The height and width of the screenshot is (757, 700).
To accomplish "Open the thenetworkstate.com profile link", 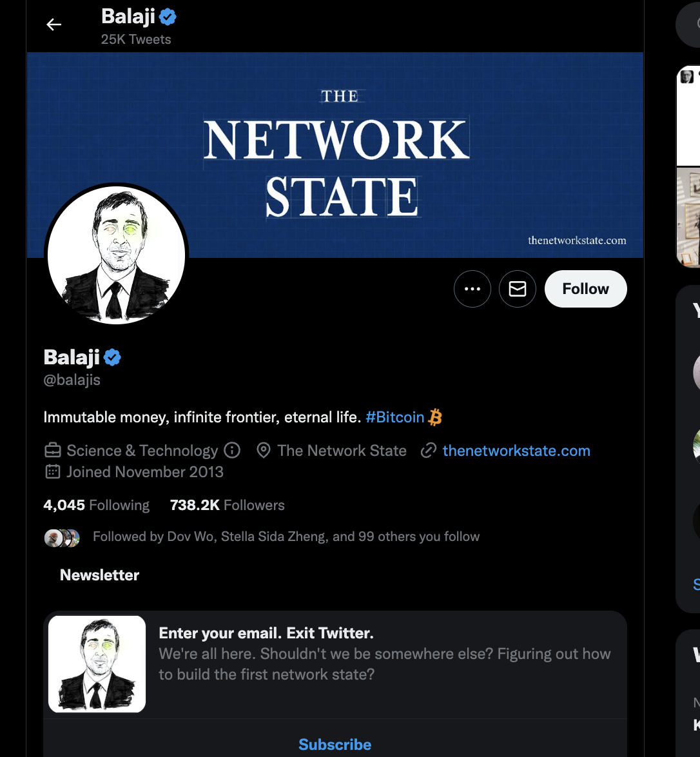I will coord(516,451).
